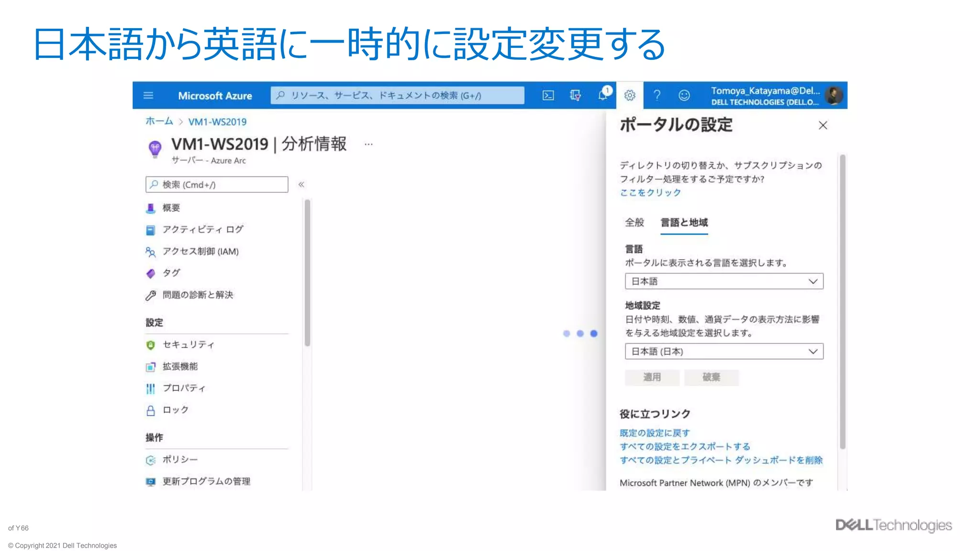Click the アクセス制御 (IAM) icon
980x551 pixels.
[151, 252]
